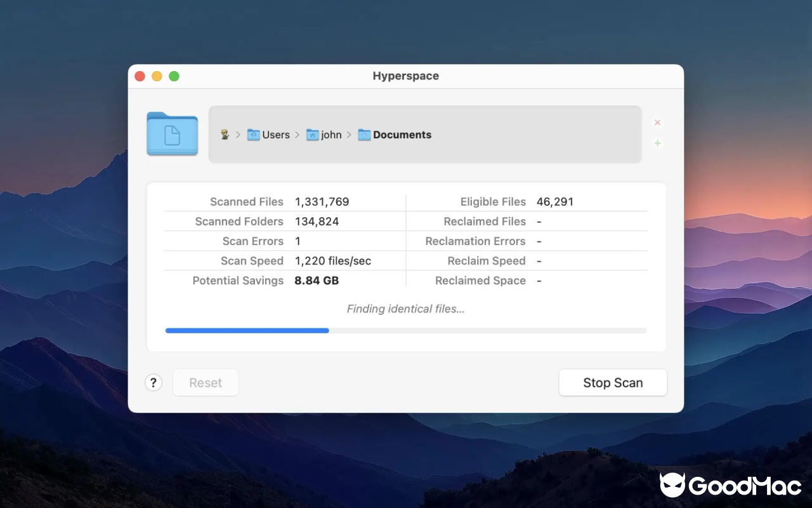Click the 46,291 eligible files value
812x508 pixels.
tap(555, 202)
